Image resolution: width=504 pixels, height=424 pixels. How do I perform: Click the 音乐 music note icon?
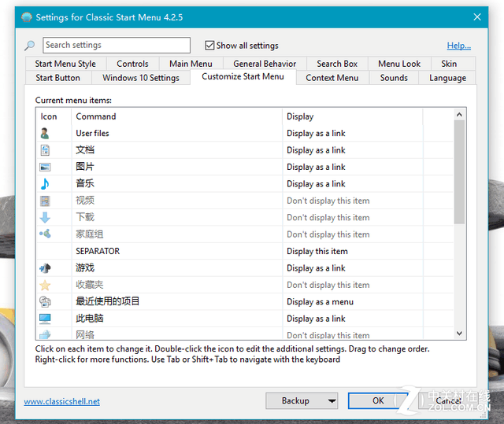click(45, 183)
